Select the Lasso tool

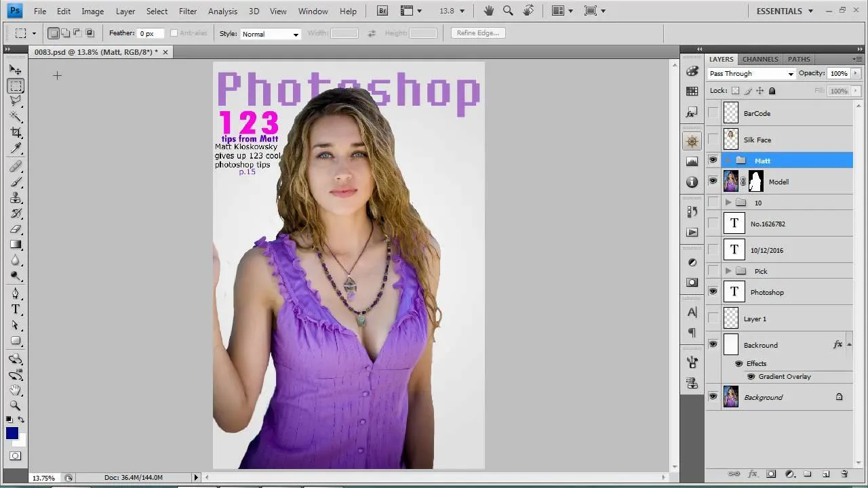click(16, 101)
